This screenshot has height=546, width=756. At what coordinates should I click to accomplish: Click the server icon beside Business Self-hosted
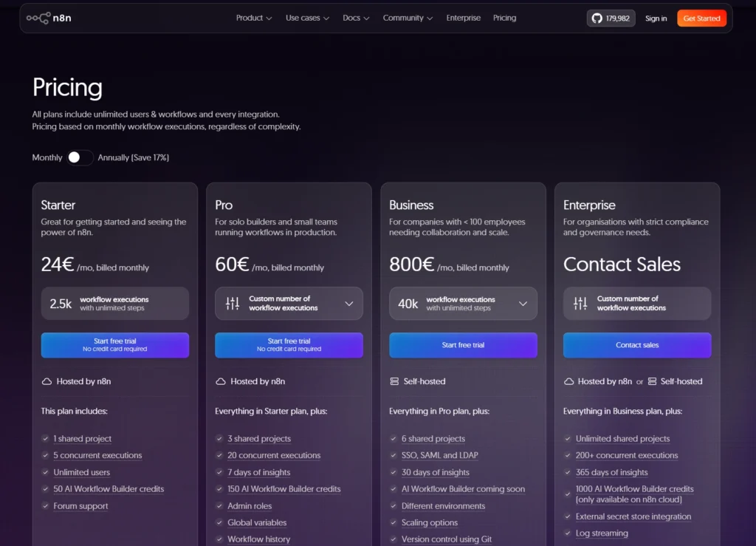[x=394, y=381]
